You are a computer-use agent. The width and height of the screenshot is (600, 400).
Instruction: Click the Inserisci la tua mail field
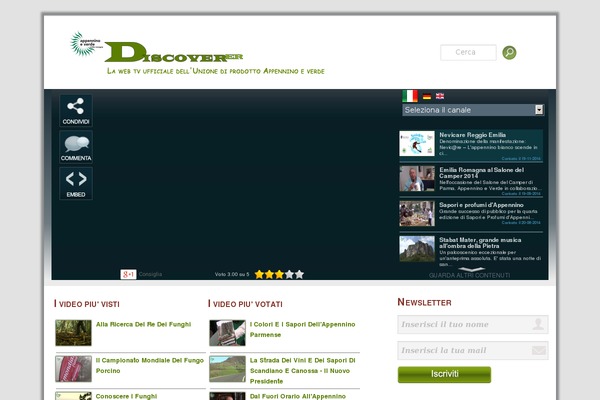(473, 350)
